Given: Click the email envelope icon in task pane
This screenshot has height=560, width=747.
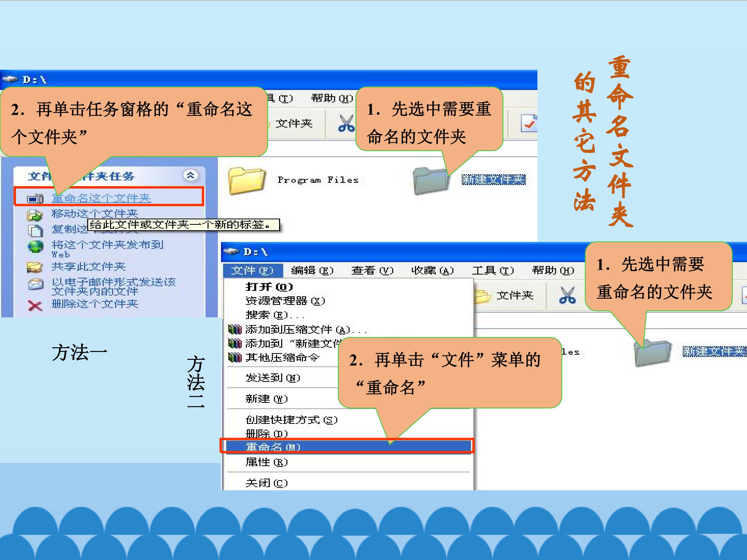Looking at the screenshot, I should [x=36, y=284].
